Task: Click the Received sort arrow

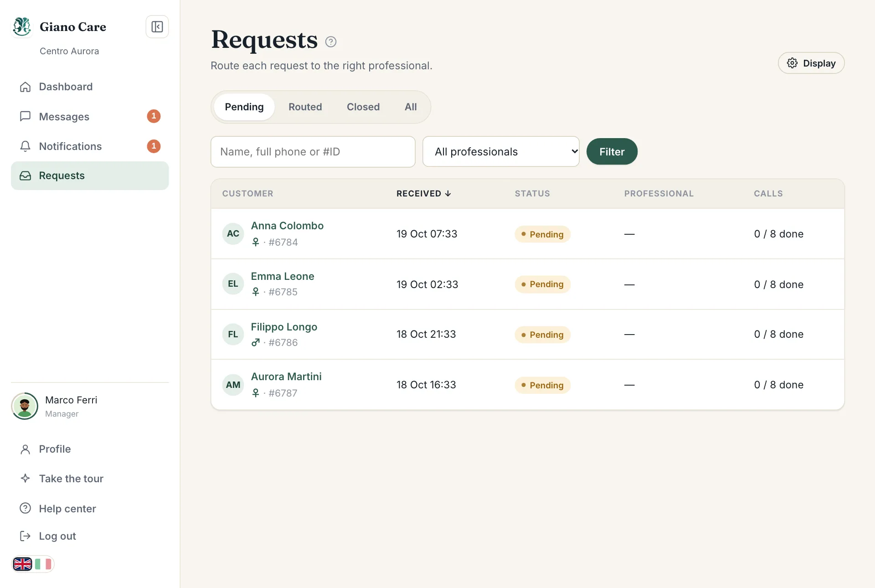Action: tap(448, 193)
